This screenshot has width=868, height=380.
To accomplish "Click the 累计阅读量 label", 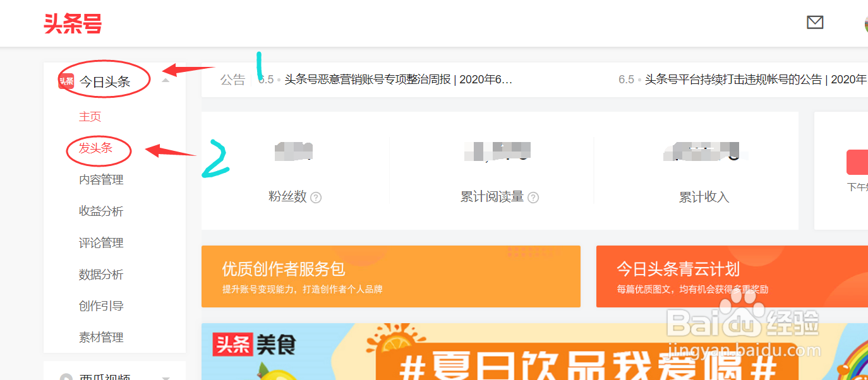I will click(x=492, y=197).
